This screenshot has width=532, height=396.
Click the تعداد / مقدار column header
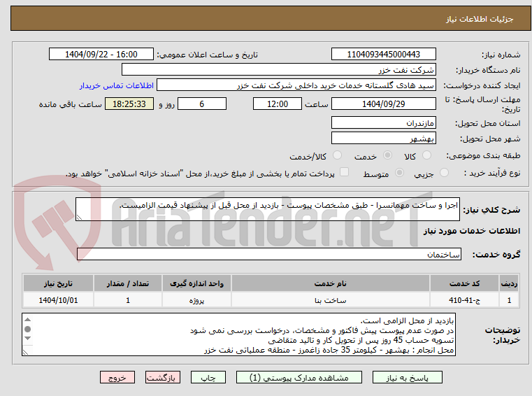128,283
